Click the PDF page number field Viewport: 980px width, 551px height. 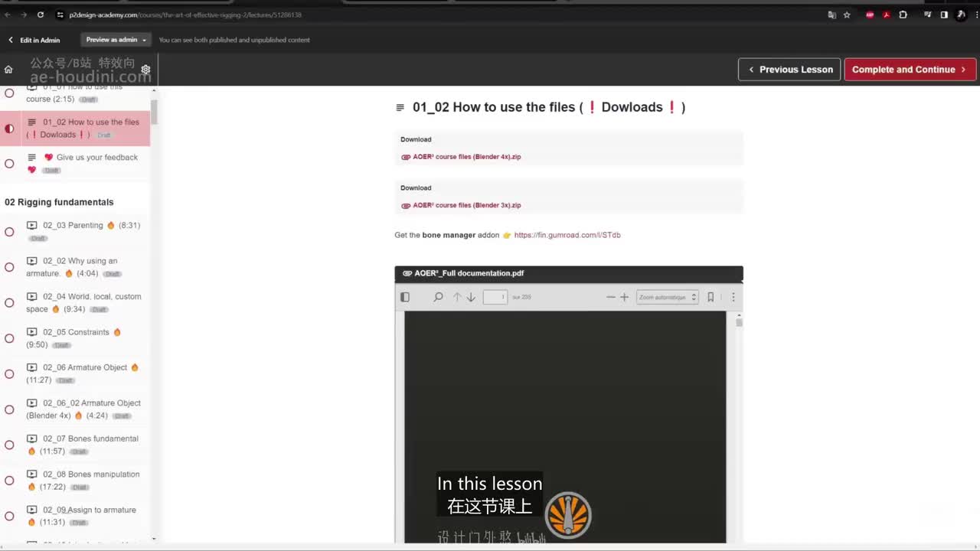pos(495,297)
